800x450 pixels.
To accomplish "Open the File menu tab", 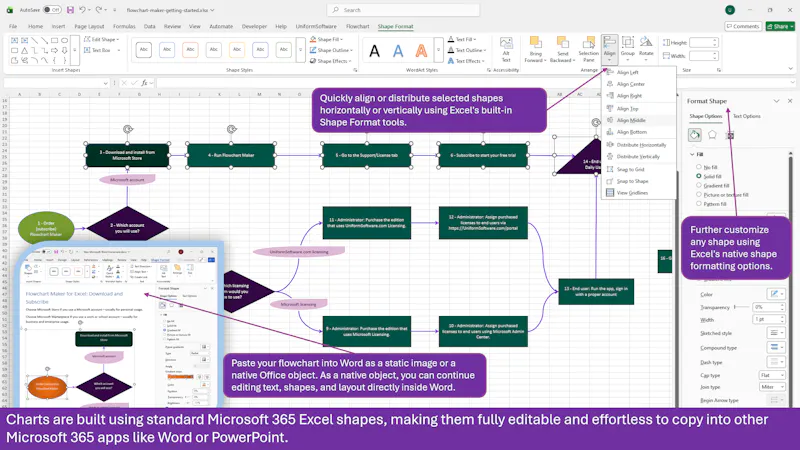I will pos(13,26).
